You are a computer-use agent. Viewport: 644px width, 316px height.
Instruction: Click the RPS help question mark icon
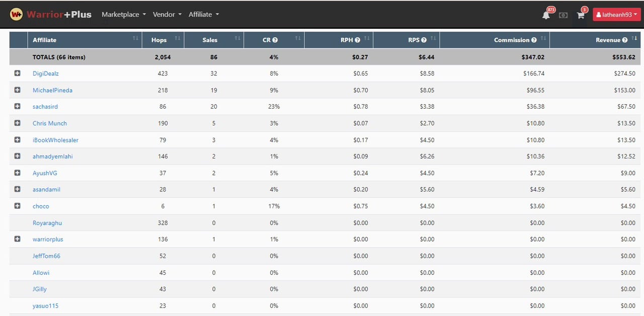(x=424, y=40)
